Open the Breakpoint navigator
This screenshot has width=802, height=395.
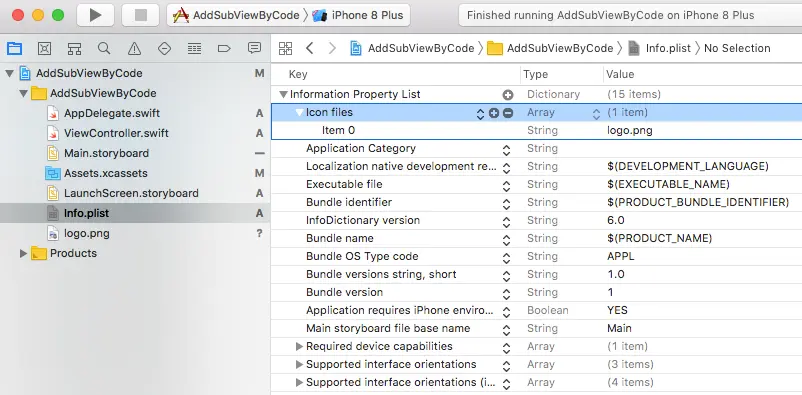224,49
